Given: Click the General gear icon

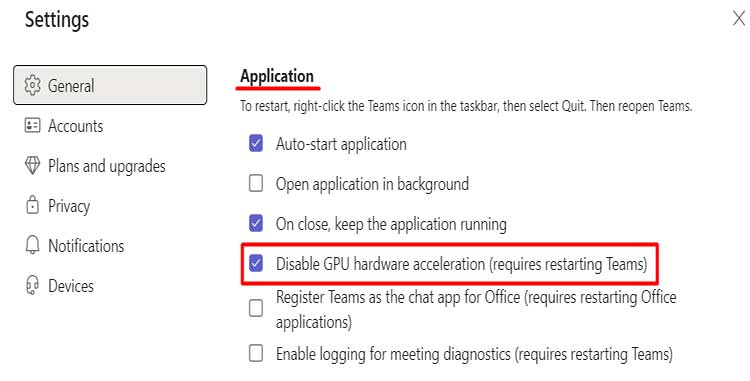Looking at the screenshot, I should [x=32, y=85].
